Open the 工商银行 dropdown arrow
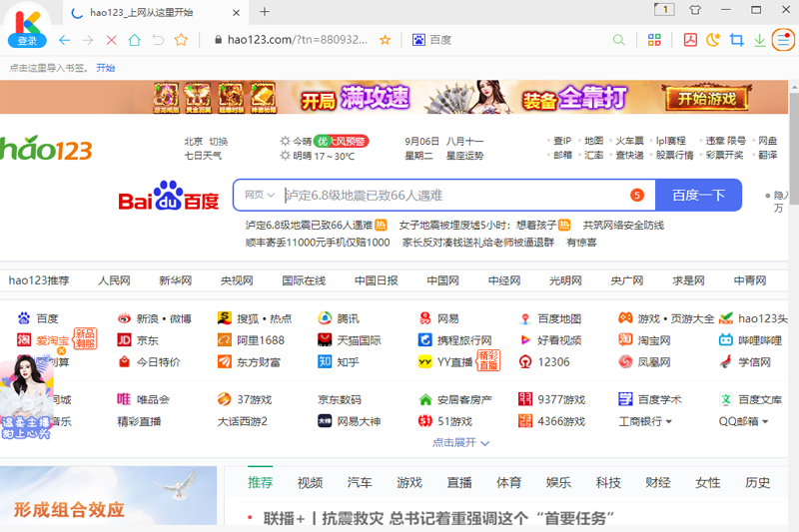The width and height of the screenshot is (799, 532). [669, 422]
